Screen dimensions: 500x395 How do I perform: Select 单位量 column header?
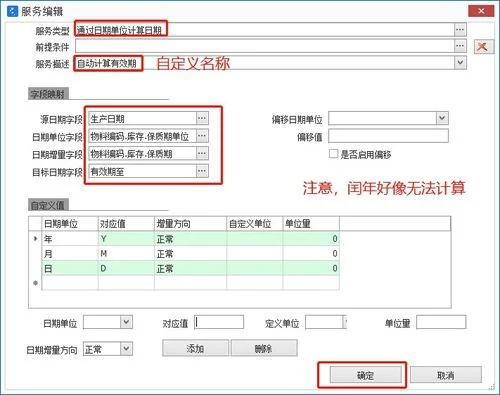[311, 224]
